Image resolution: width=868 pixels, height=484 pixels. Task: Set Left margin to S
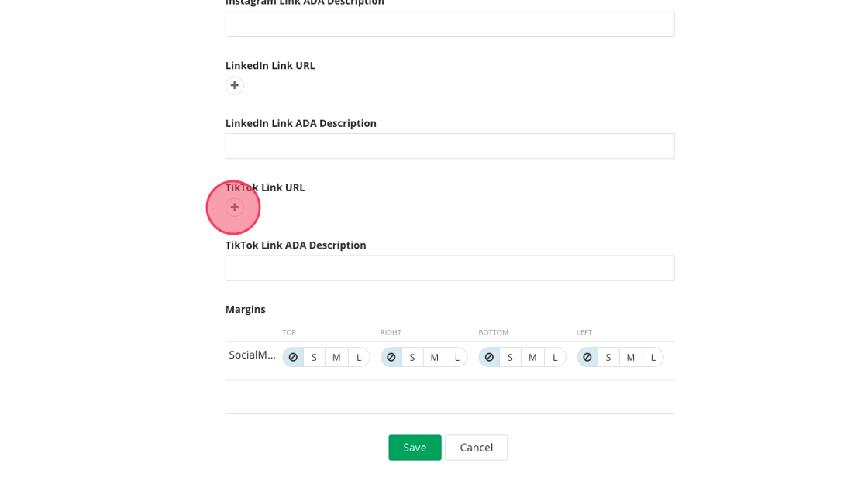[x=608, y=357]
